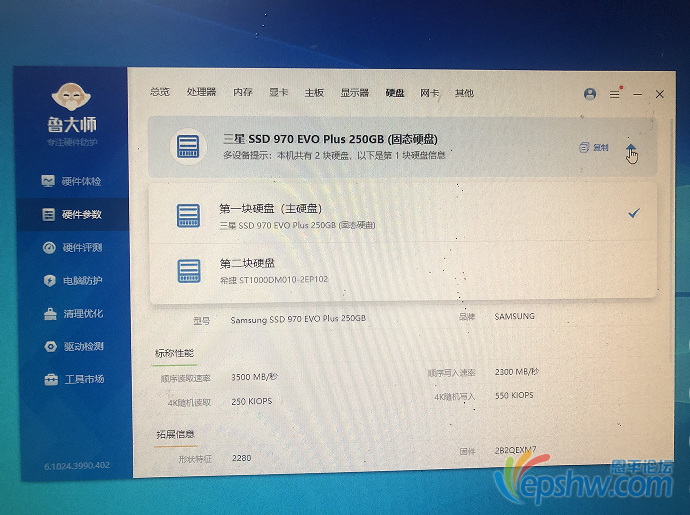
Task: Collapse the disk selector arrow
Action: (x=631, y=148)
